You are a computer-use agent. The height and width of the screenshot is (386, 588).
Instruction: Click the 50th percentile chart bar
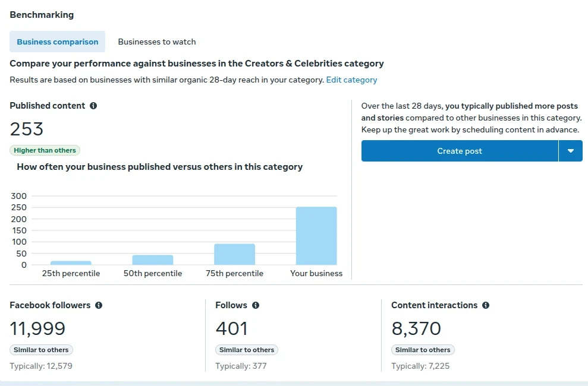[153, 260]
